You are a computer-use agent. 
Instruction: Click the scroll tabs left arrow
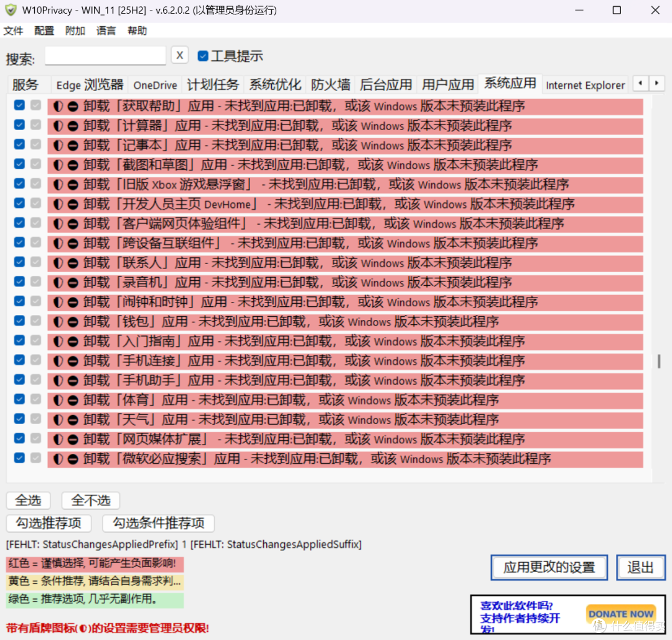pos(640,83)
